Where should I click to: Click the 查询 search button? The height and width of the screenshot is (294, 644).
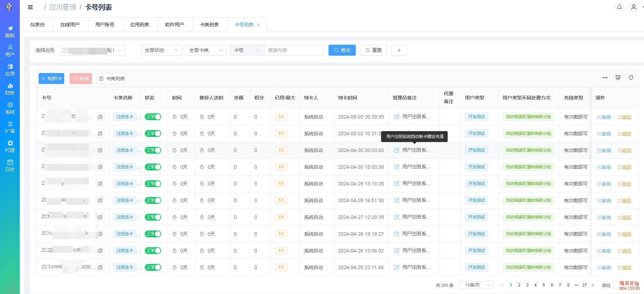point(342,50)
